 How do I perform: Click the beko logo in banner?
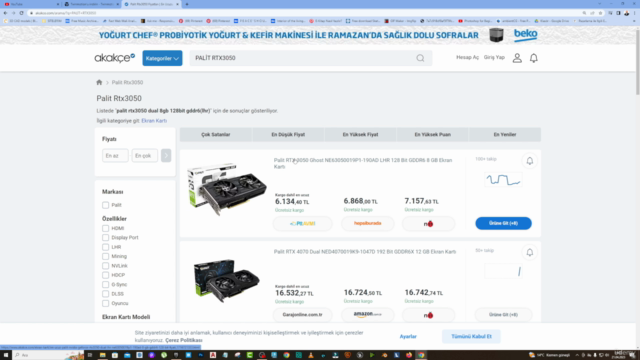coord(525,35)
